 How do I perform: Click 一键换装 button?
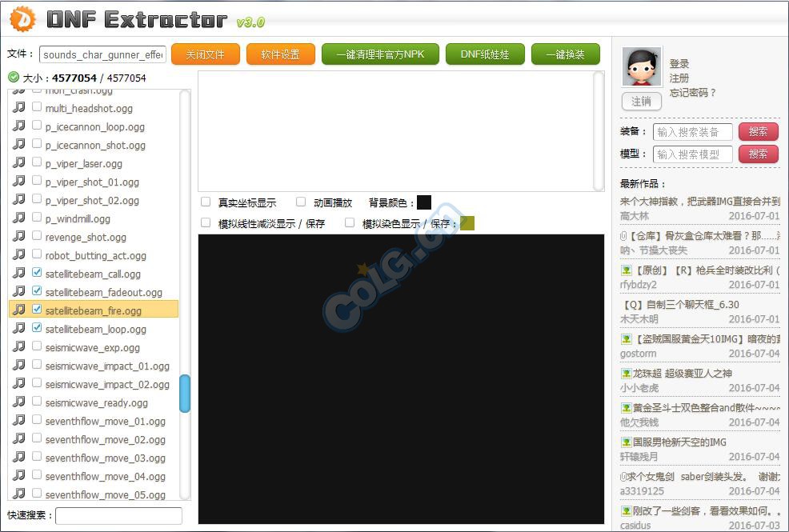coord(566,54)
